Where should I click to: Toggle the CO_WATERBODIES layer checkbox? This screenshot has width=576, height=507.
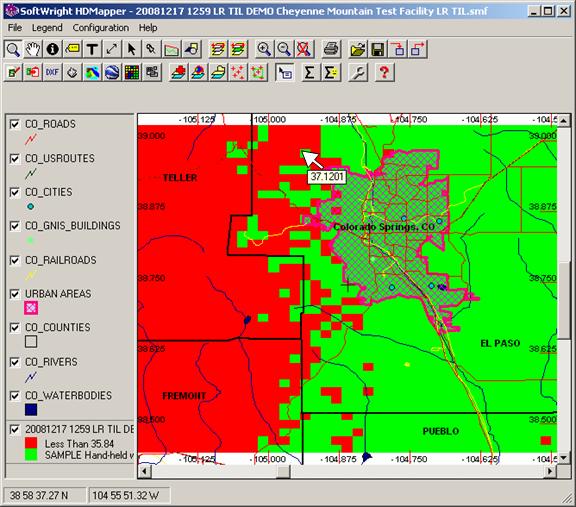(15, 396)
